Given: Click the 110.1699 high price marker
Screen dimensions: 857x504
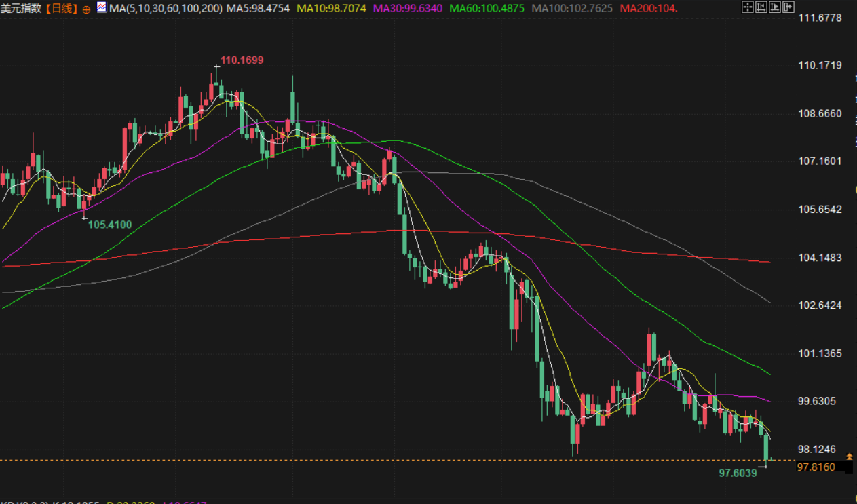Looking at the screenshot, I should pos(242,60).
